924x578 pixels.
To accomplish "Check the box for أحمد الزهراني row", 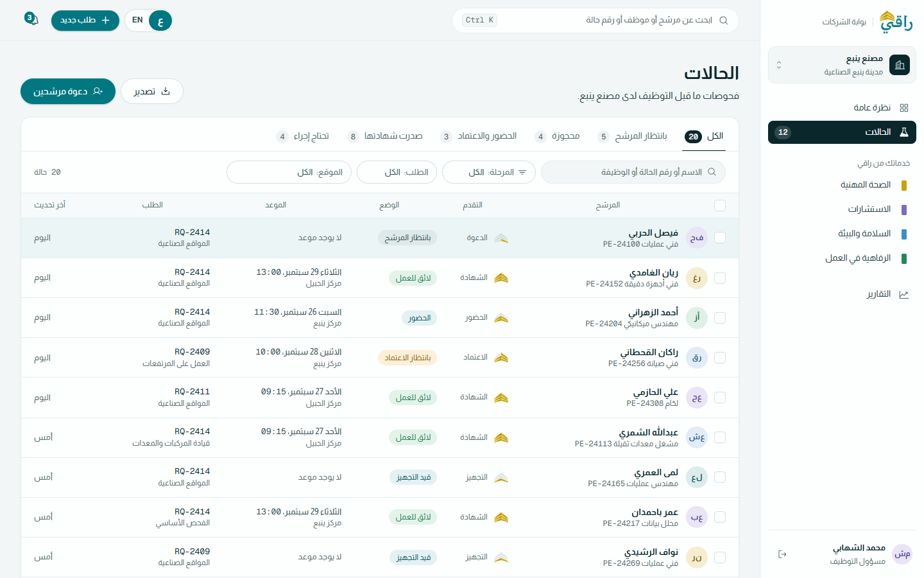I will [x=720, y=318].
